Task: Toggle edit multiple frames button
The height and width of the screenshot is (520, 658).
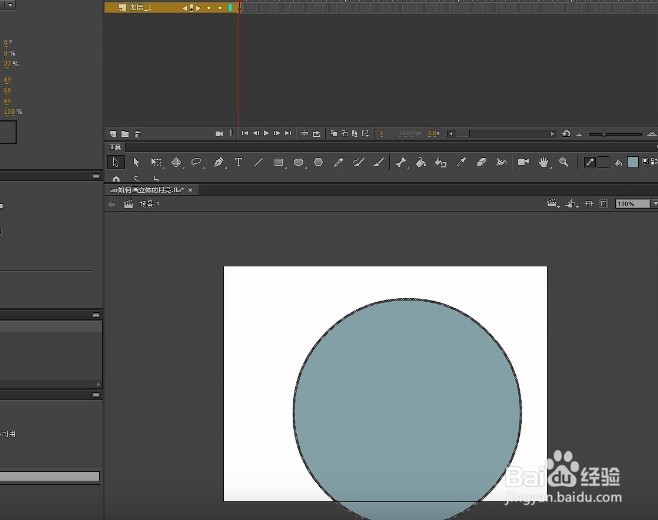Action: pos(355,133)
